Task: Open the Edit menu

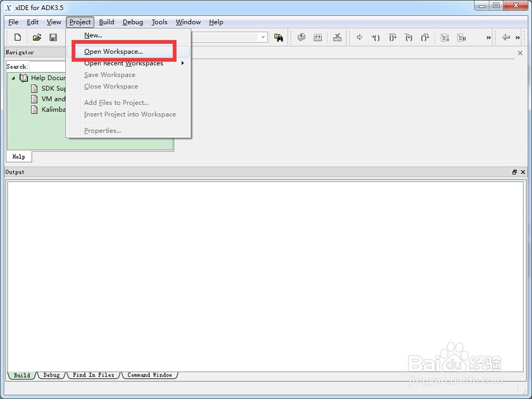Action: tap(32, 22)
